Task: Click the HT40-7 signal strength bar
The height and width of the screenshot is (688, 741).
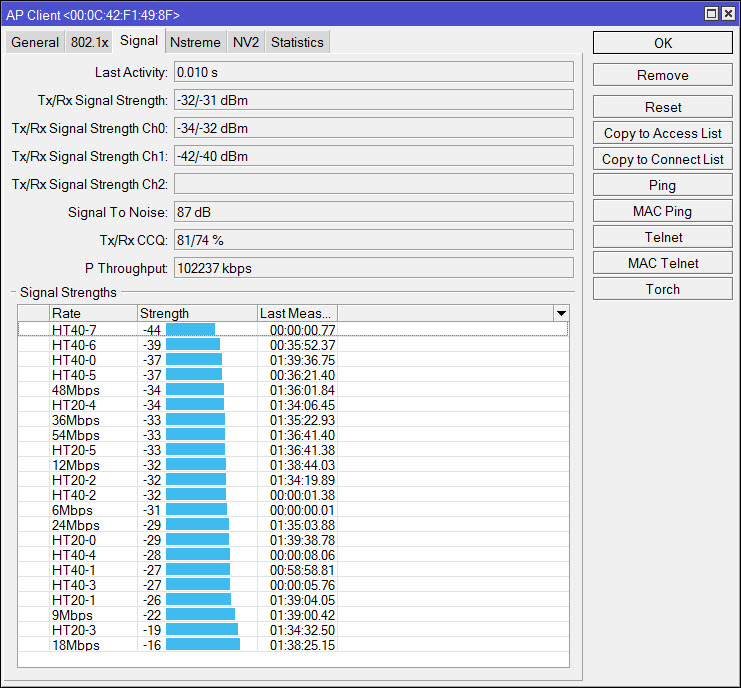Action: 190,329
